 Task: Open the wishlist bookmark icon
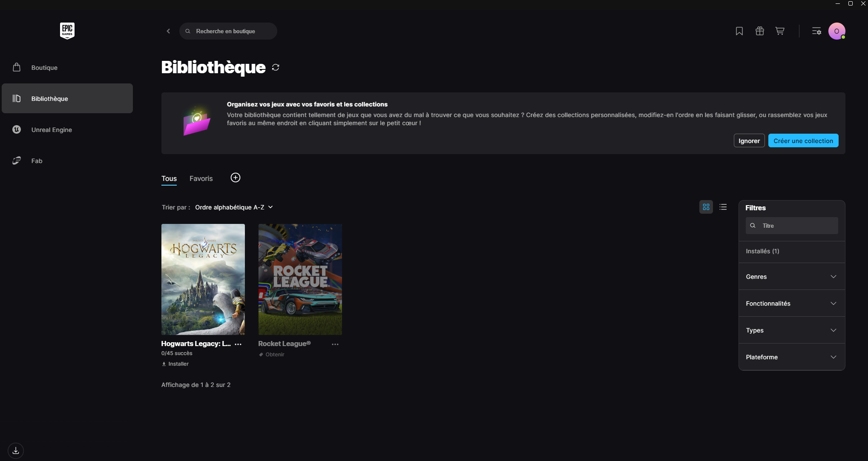click(x=739, y=31)
